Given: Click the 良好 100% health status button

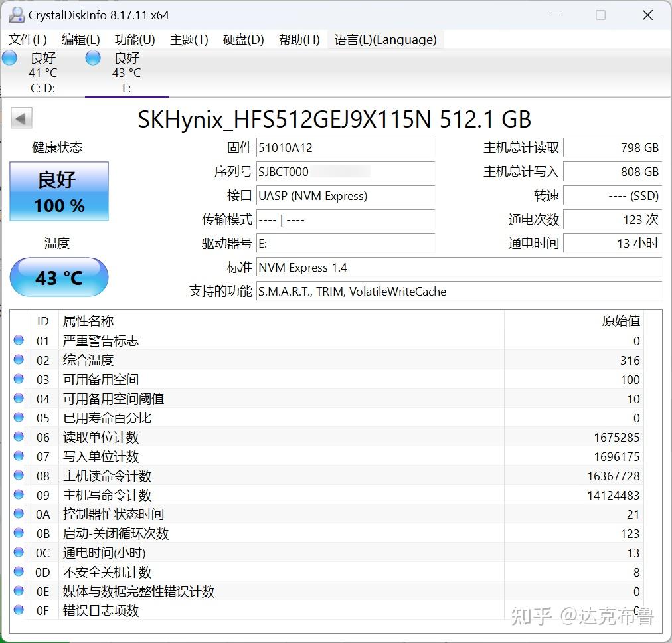Looking at the screenshot, I should pos(58,191).
